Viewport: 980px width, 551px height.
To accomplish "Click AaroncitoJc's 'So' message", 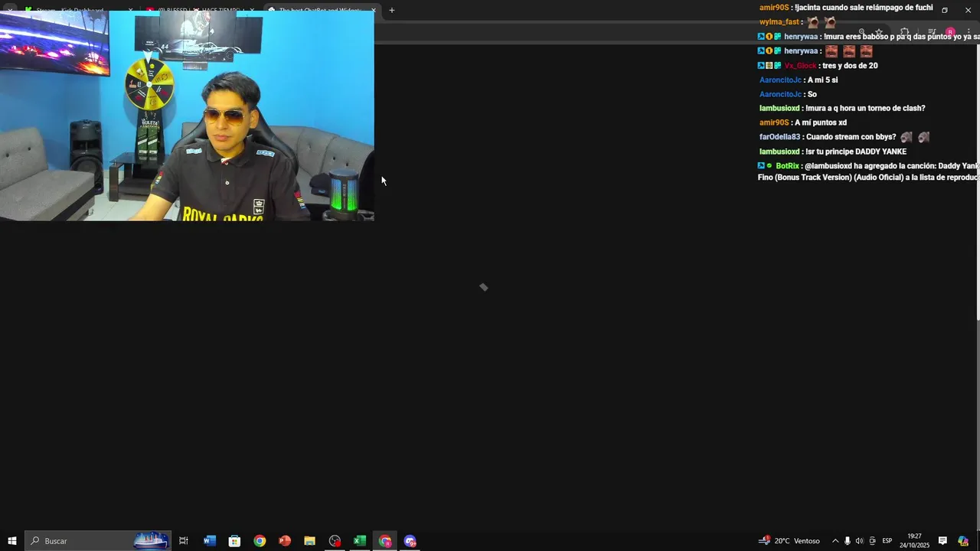I will pos(812,95).
